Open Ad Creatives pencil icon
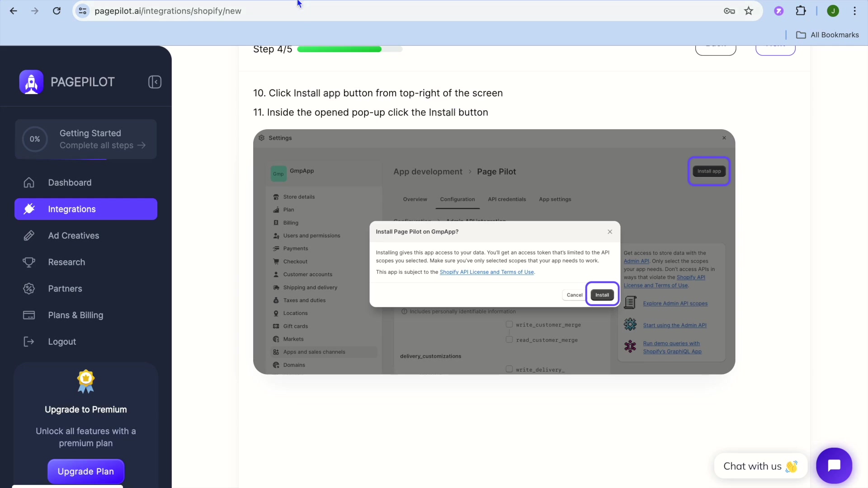 point(29,235)
